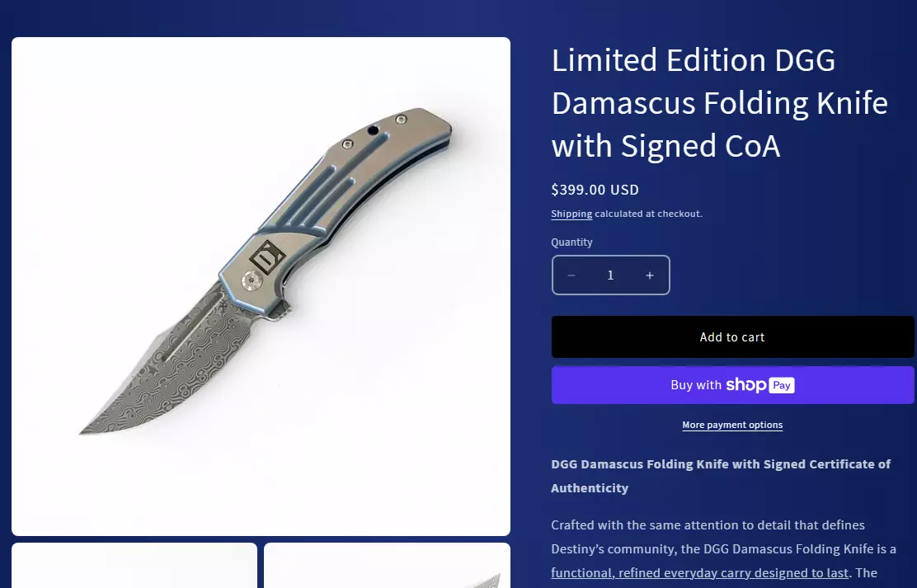Click the Quantity label
This screenshot has width=917, height=588.
coord(571,242)
